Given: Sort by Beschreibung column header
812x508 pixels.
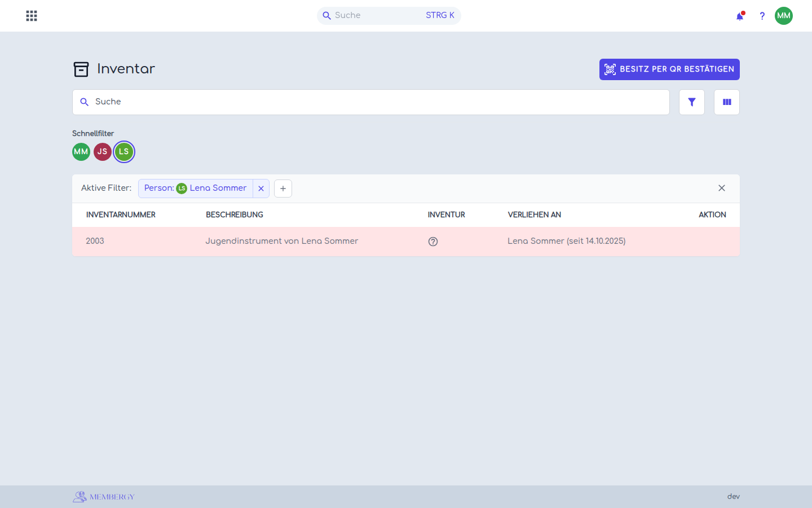Looking at the screenshot, I should (235, 215).
